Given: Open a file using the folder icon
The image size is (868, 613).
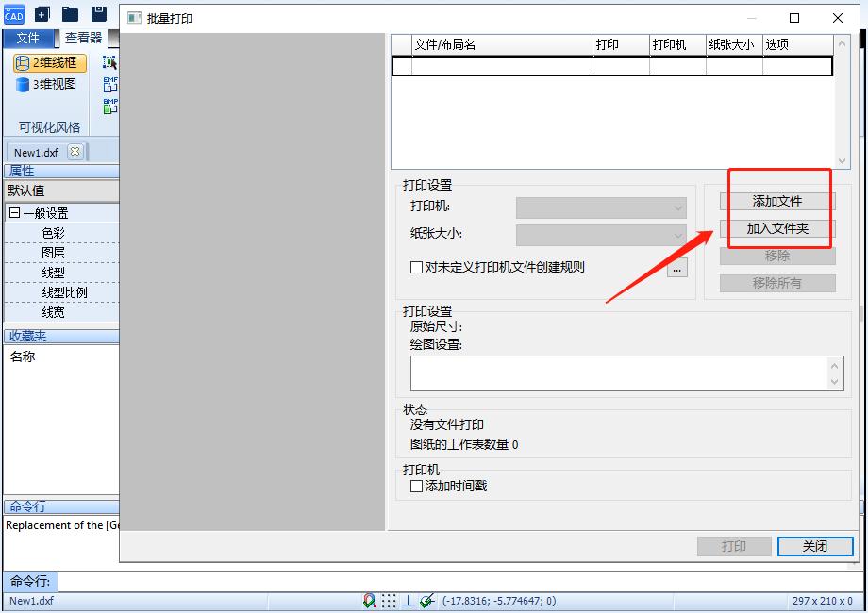Looking at the screenshot, I should pos(68,13).
